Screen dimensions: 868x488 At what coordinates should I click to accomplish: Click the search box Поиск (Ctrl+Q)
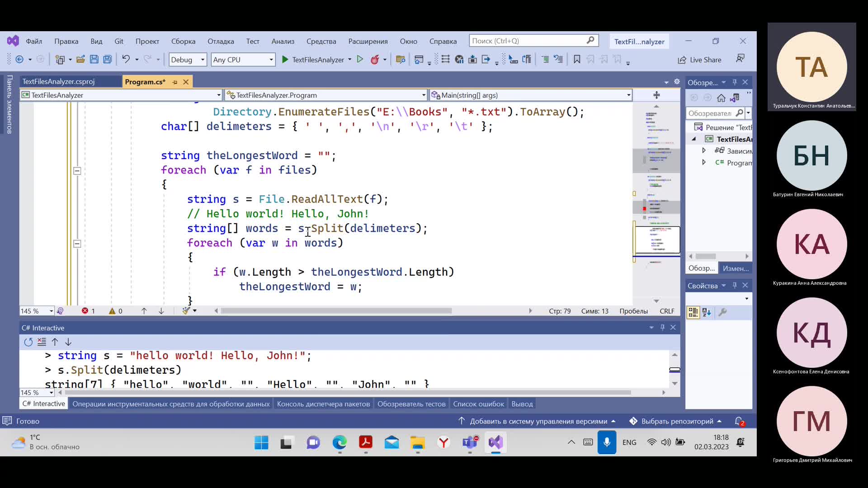(533, 41)
